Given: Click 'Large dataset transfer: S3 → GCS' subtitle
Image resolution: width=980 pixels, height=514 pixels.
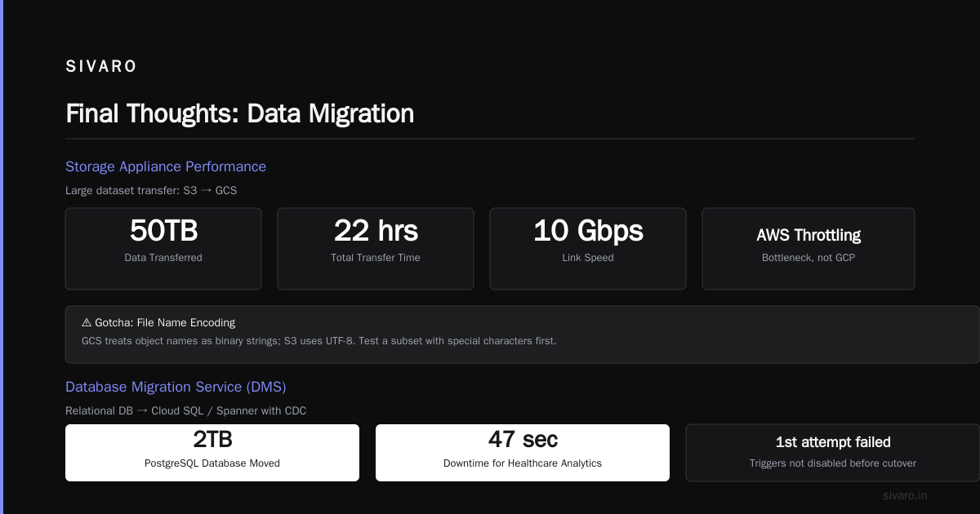Looking at the screenshot, I should click(151, 190).
